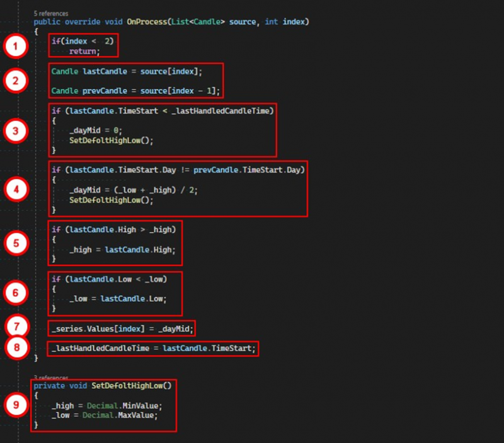Click the "return;" statement

coord(84,52)
